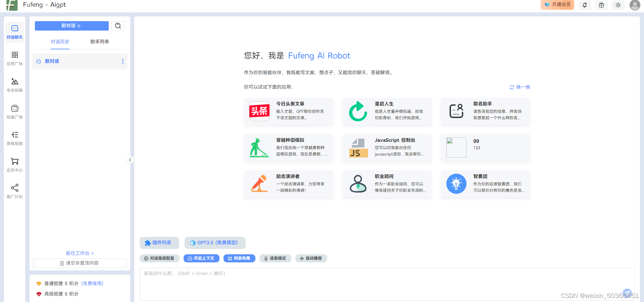Click the 清空非置顶内容 button
The height and width of the screenshot is (302, 644).
point(80,263)
